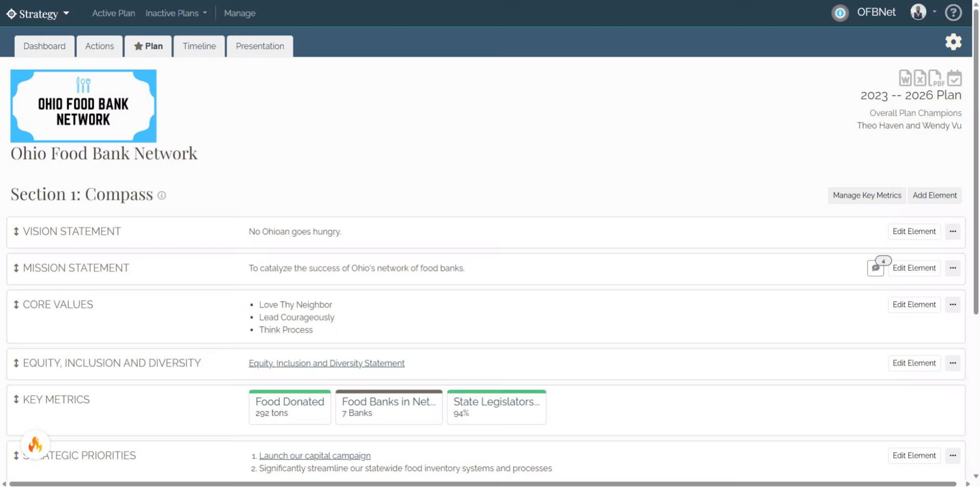Open more options for Strategic Priorities

click(x=952, y=455)
